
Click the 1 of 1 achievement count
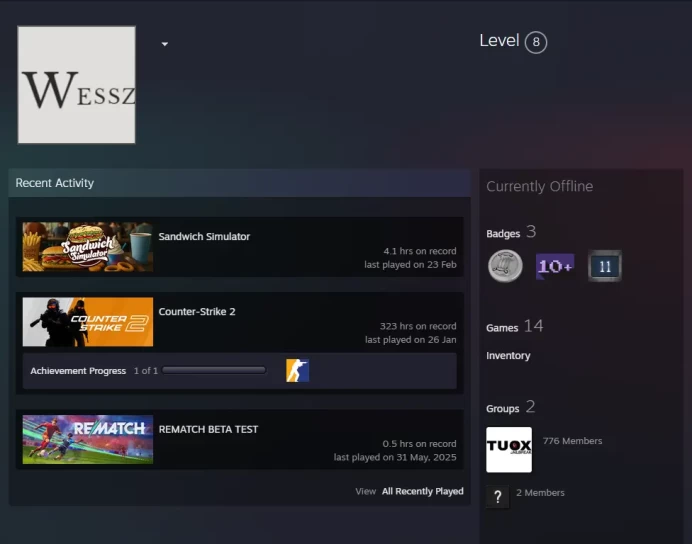[x=146, y=371]
